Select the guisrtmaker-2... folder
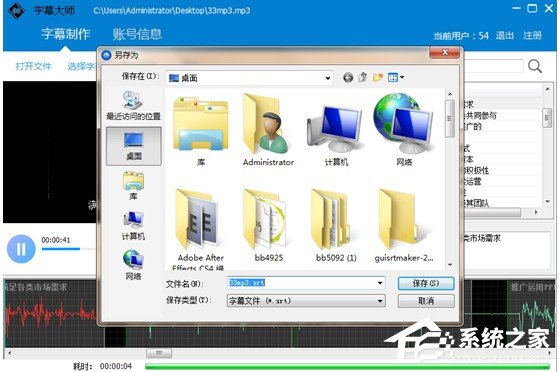This screenshot has width=559, height=372. pos(404,226)
